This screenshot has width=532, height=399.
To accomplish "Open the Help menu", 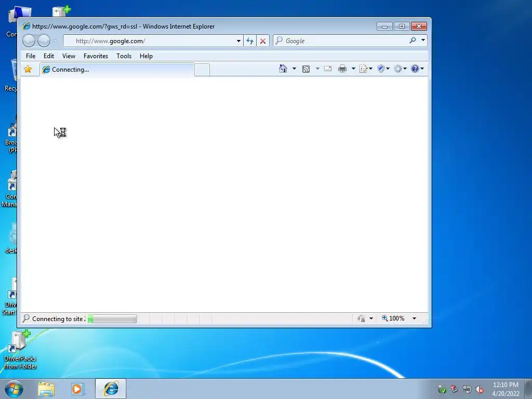I will tap(146, 56).
